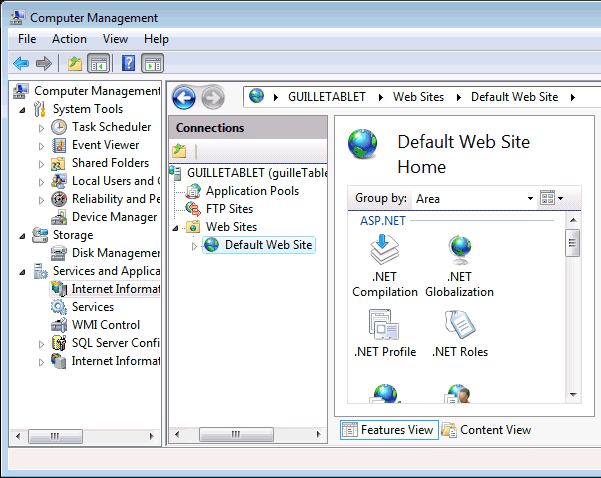The height and width of the screenshot is (478, 601).
Task: Open the Group by Area combo box
Action: click(x=475, y=199)
